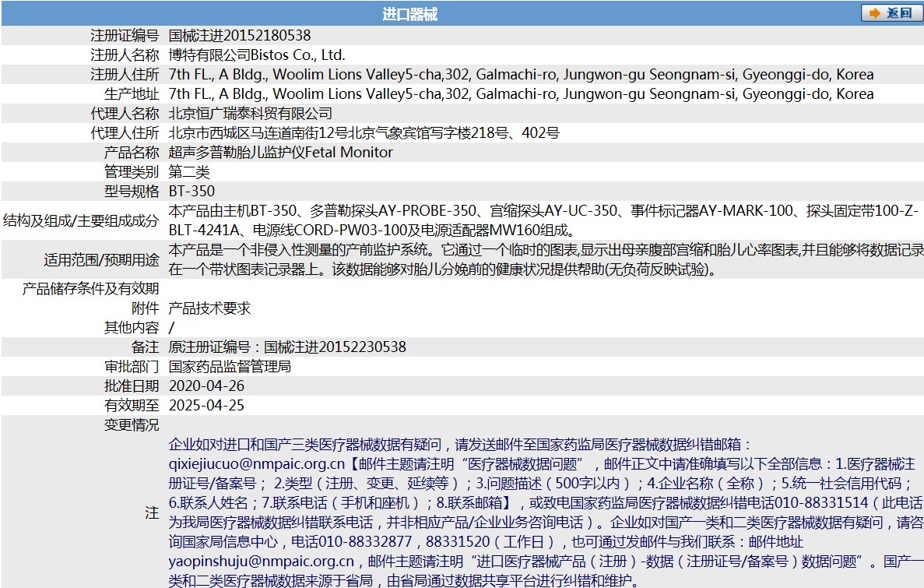Viewport: 924px width, 588px height.
Task: Click product name 超声多普勒胎儿监护仪Fetal Monitor
Action: click(x=280, y=152)
